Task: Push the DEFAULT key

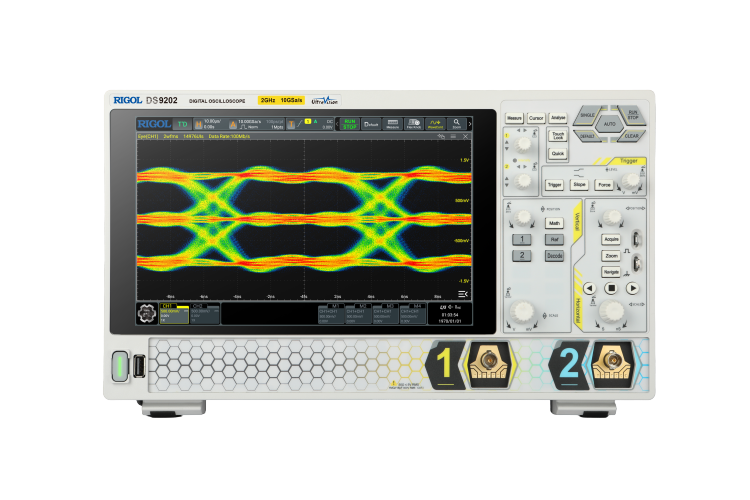Action: click(x=587, y=136)
